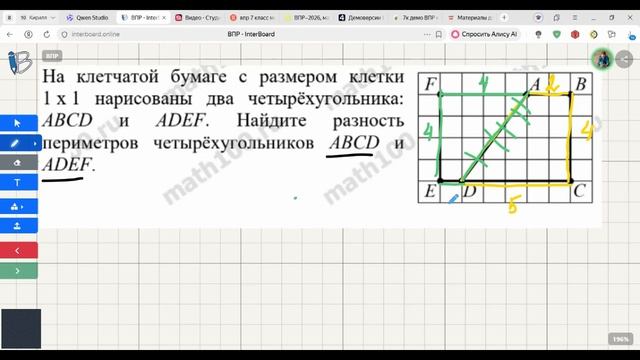Image resolution: width=640 pixels, height=360 pixels.
Task: Open a new browser tab
Action: click(504, 18)
